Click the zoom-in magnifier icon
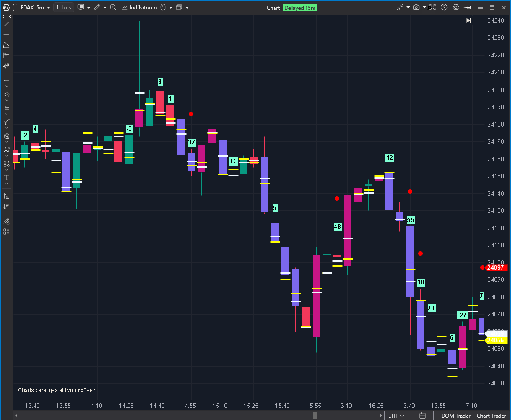 click(x=113, y=8)
